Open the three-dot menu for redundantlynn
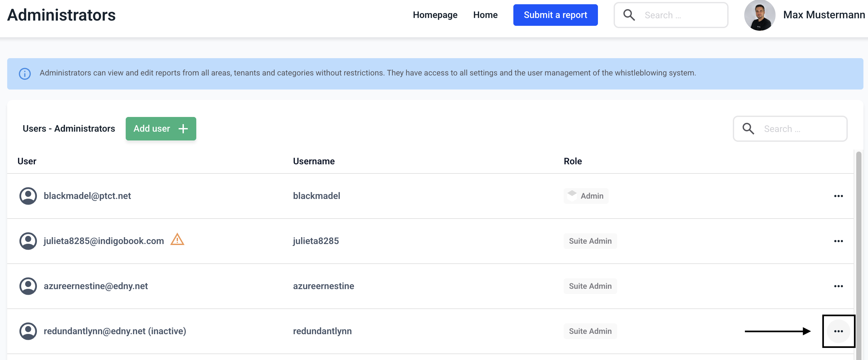The image size is (868, 360). click(x=838, y=331)
